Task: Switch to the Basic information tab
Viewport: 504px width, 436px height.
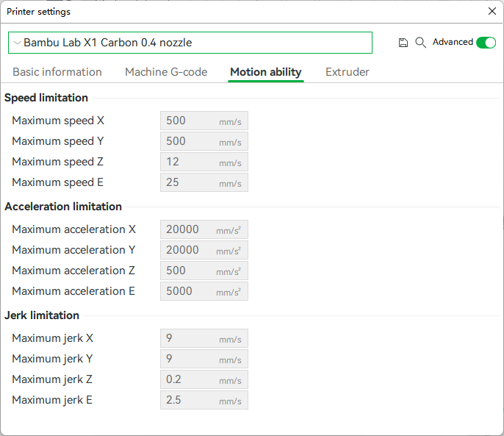Action: coord(57,72)
